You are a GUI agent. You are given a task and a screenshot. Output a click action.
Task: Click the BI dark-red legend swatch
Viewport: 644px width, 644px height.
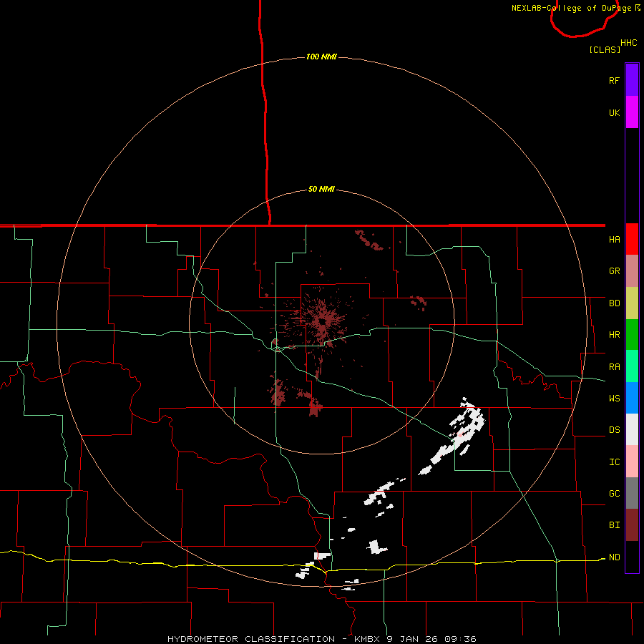coord(632,525)
